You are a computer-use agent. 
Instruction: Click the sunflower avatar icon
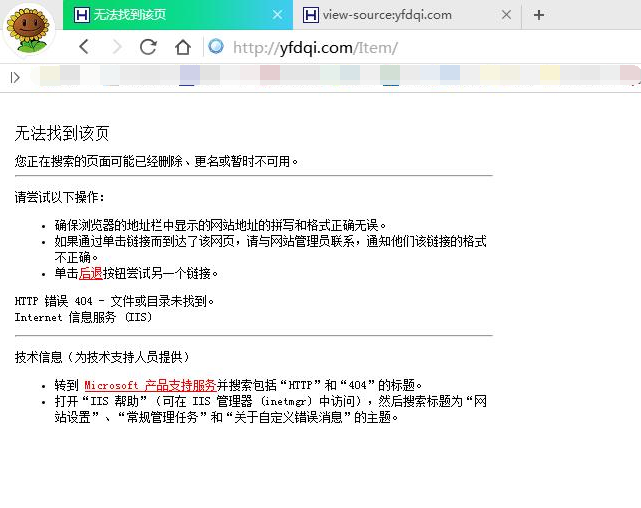tap(29, 29)
